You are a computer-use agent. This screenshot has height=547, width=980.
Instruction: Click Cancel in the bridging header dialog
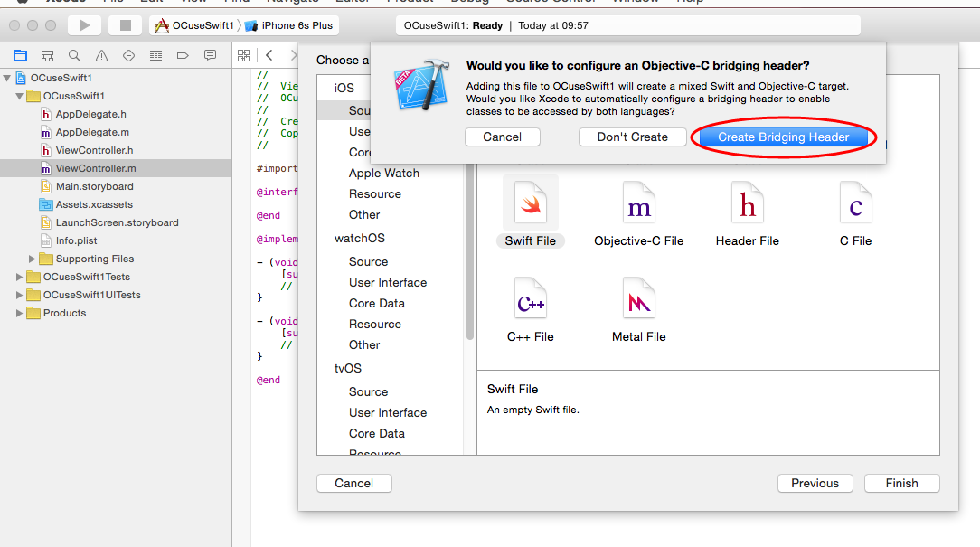502,137
